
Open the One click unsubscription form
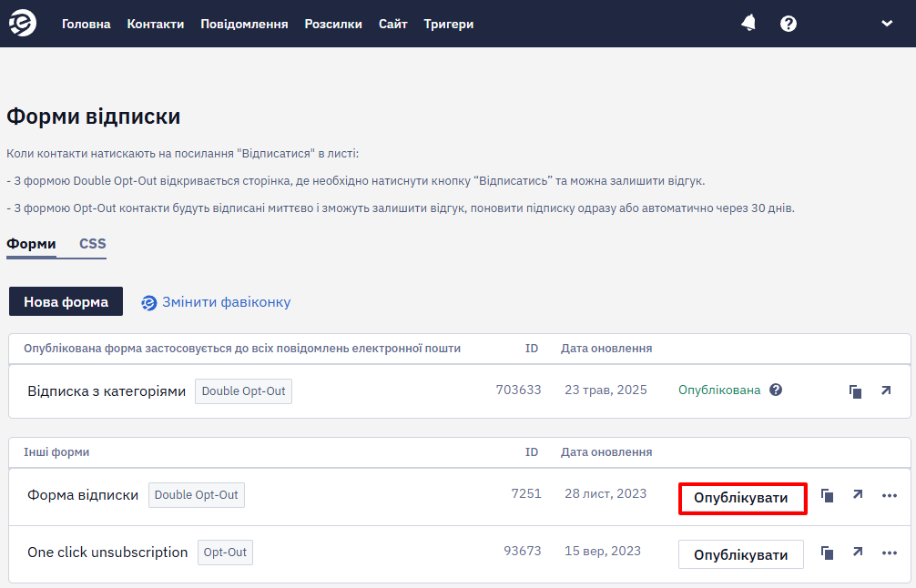[107, 553]
